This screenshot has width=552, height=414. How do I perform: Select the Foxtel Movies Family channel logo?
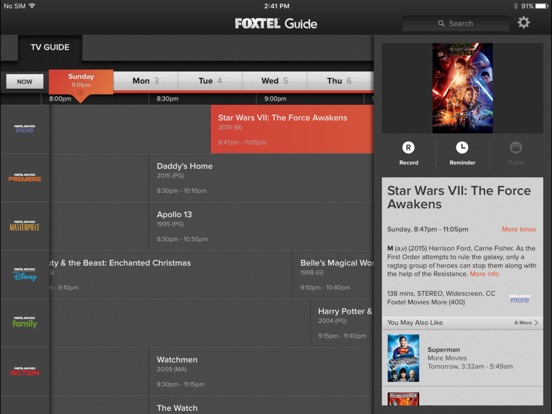click(x=24, y=322)
